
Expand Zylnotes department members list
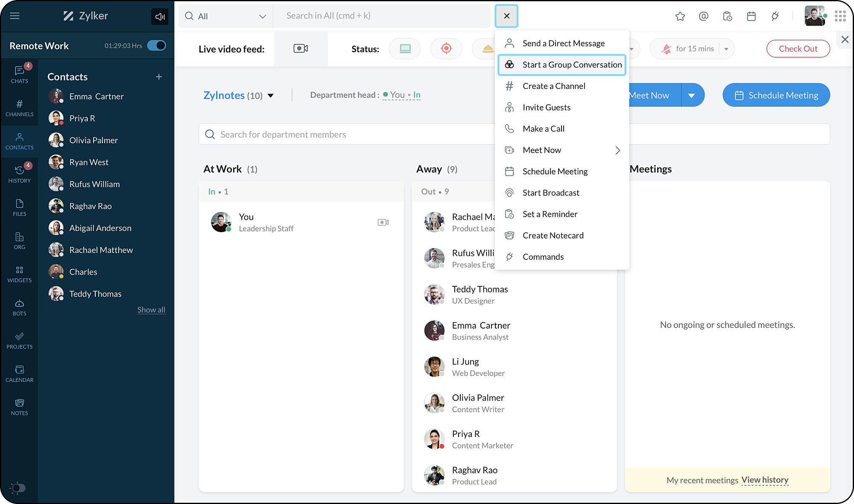[271, 95]
